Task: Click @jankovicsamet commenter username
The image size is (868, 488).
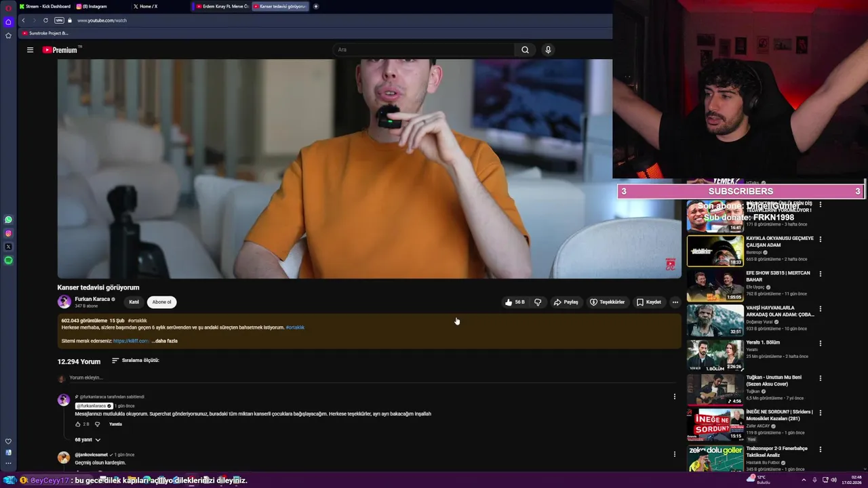Action: pos(92,455)
